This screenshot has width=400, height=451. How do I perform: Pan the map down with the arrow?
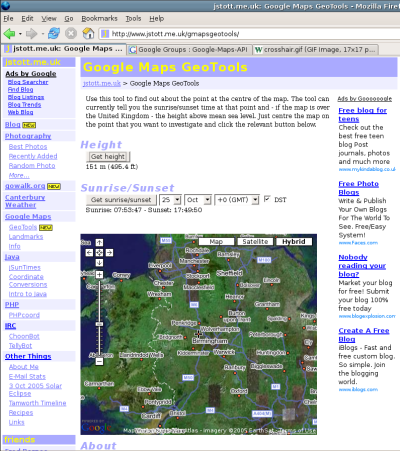click(x=99, y=263)
